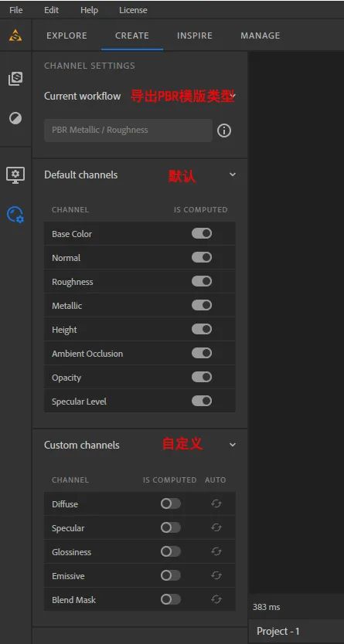Click the Base Color channel label
This screenshot has height=644, width=344.
pos(72,234)
